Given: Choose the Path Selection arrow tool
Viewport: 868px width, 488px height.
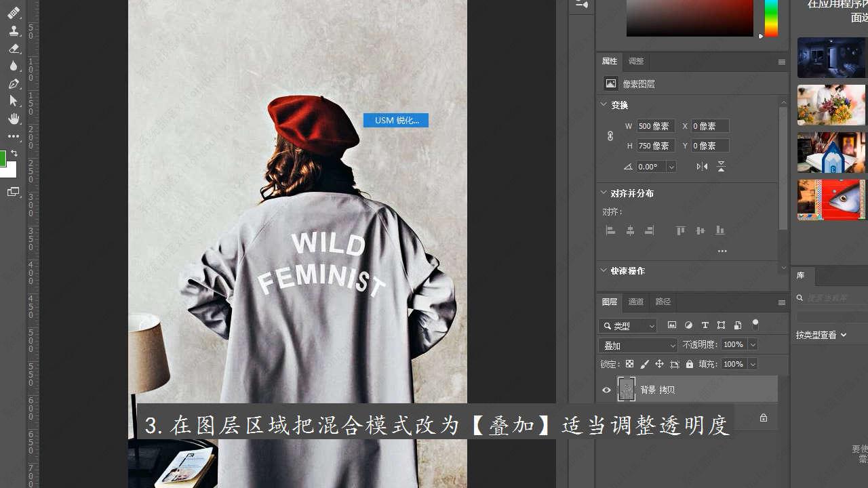Looking at the screenshot, I should point(14,101).
